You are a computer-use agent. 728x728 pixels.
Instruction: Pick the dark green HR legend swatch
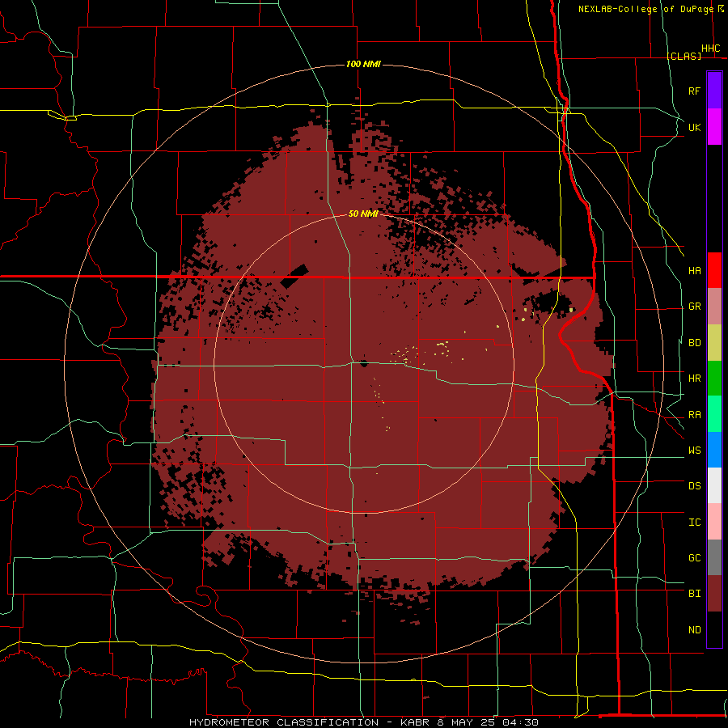pyautogui.click(x=714, y=379)
